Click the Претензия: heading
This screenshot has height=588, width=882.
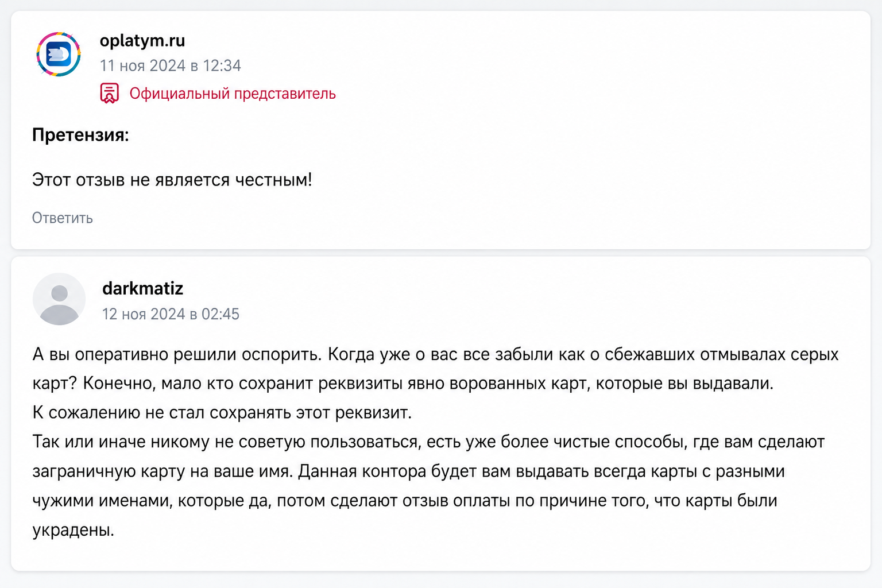coord(80,135)
